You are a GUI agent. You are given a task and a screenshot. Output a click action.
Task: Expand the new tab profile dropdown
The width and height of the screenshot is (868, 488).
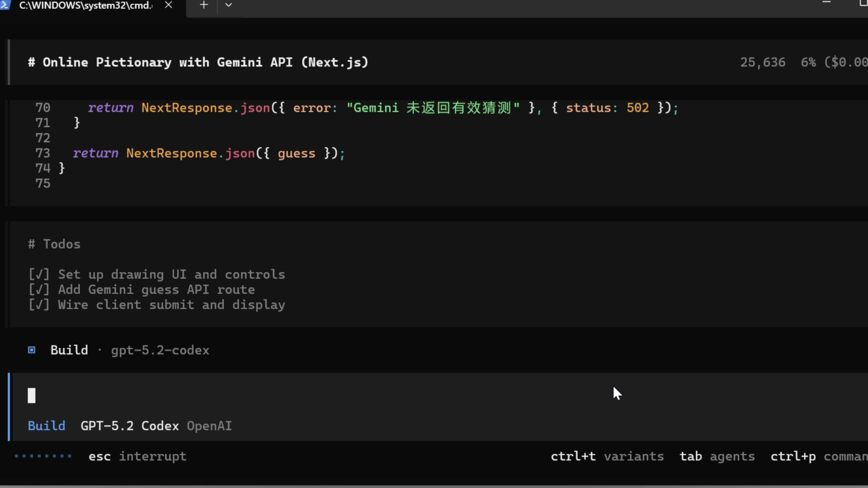coord(229,5)
